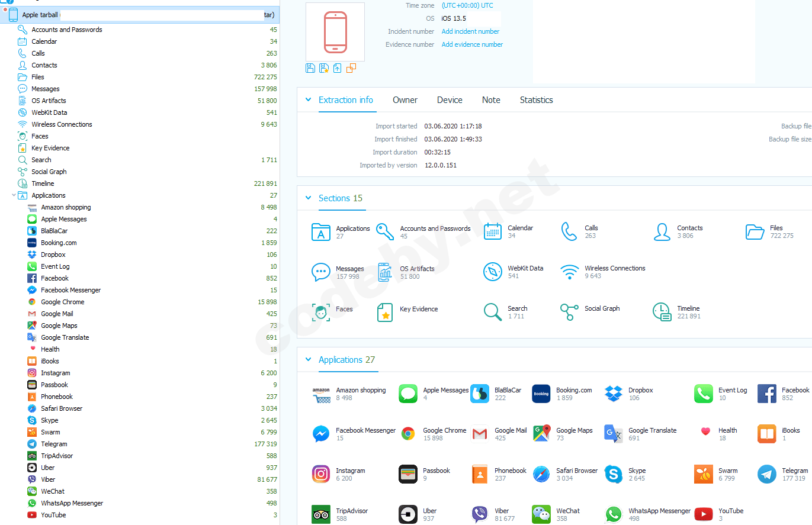The height and width of the screenshot is (525, 812).
Task: Select the Wireless Connections tree row
Action: click(x=140, y=124)
